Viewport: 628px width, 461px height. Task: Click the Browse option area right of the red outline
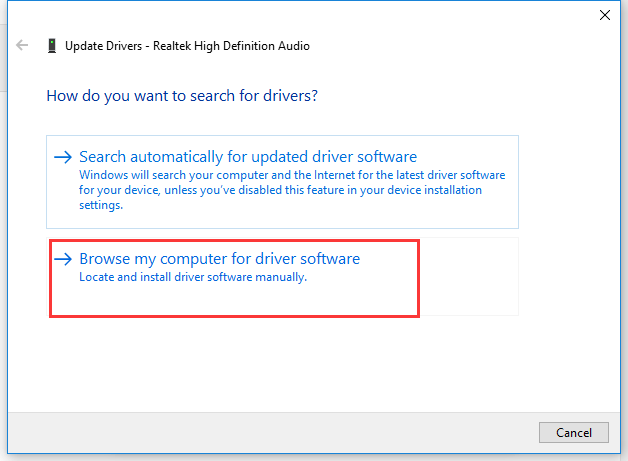tap(469, 276)
